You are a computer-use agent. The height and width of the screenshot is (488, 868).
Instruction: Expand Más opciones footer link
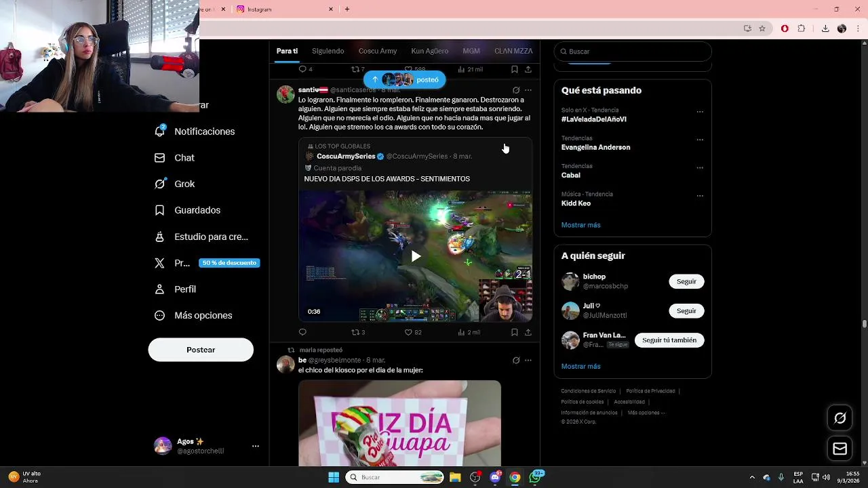click(x=646, y=413)
